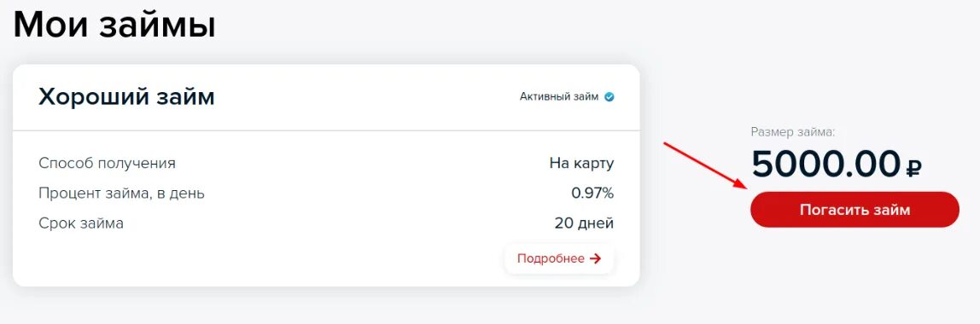Click the Хороший займ card title
Viewport: 980px width, 324px height.
pos(126,96)
